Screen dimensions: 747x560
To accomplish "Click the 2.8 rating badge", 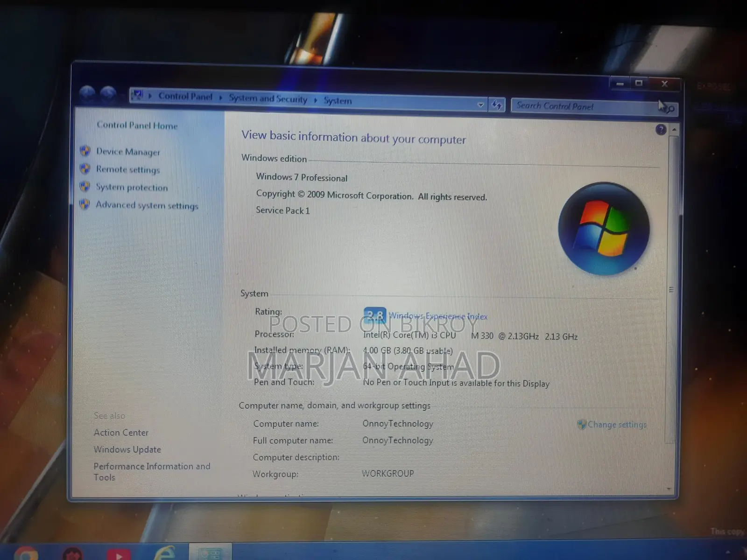I will pos(375,315).
